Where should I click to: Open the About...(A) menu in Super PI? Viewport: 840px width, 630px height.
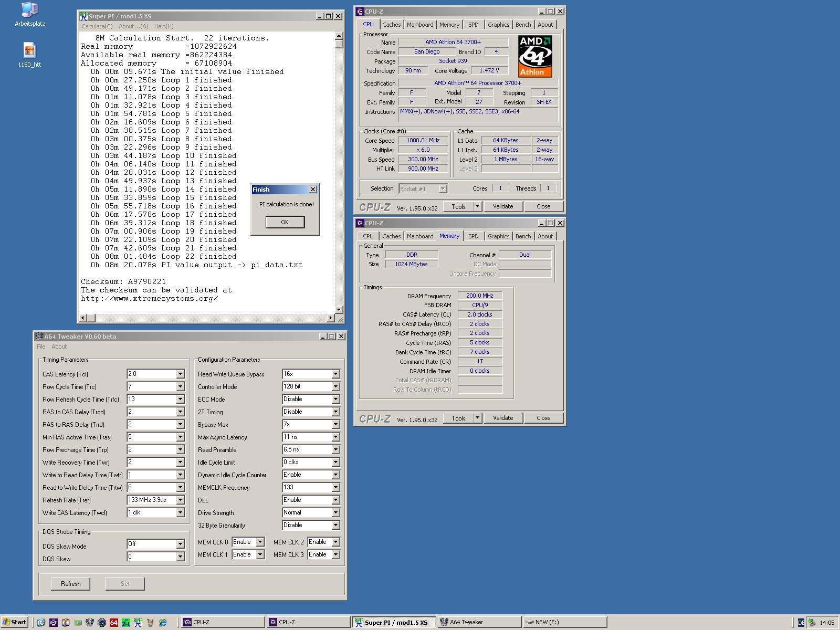(133, 26)
